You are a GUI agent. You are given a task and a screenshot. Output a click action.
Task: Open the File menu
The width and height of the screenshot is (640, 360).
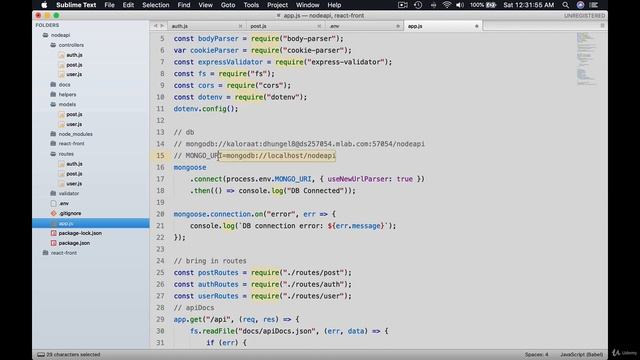[109, 5]
